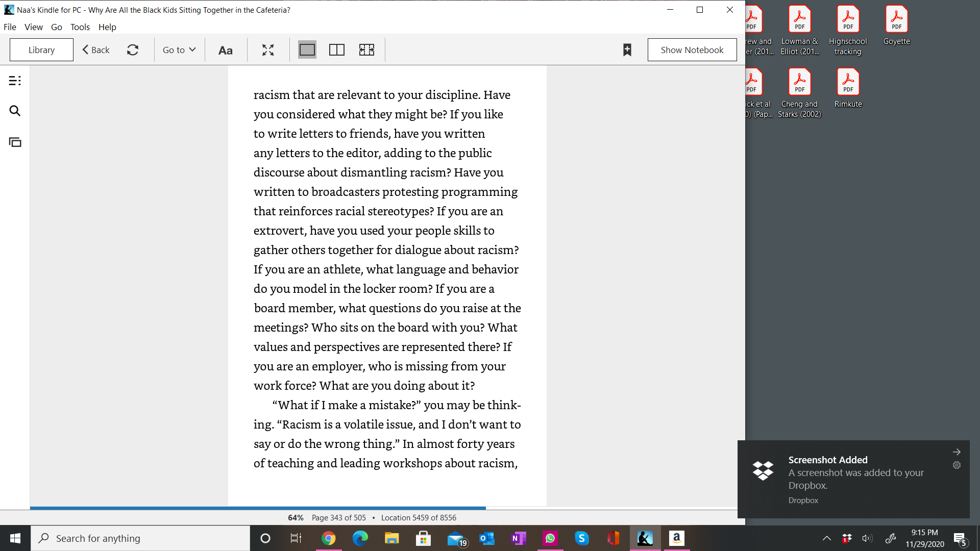Image resolution: width=980 pixels, height=551 pixels.
Task: Bookmark this page
Action: 627,50
